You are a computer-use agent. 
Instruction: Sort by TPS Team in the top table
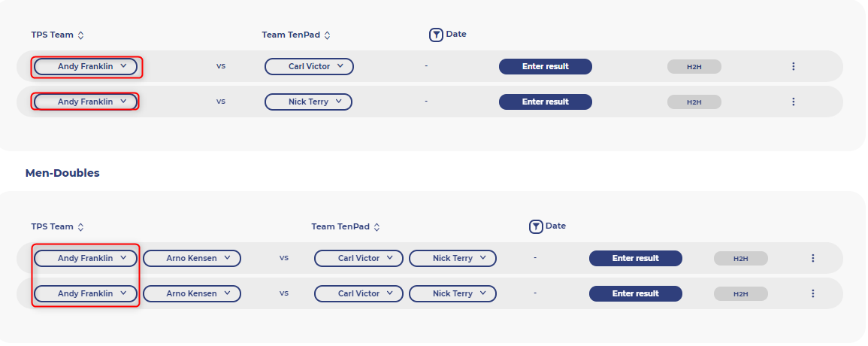(x=80, y=35)
